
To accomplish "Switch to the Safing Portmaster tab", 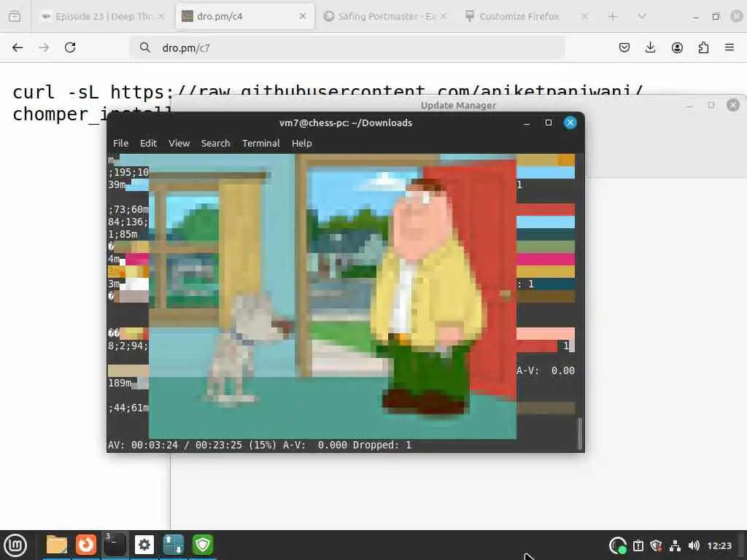I will (x=385, y=17).
